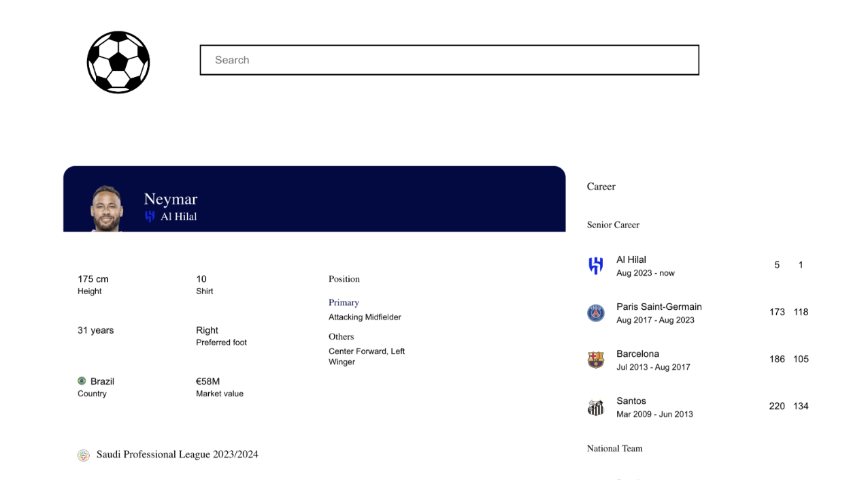
Task: Click the Barcelona crest icon
Action: tap(596, 360)
